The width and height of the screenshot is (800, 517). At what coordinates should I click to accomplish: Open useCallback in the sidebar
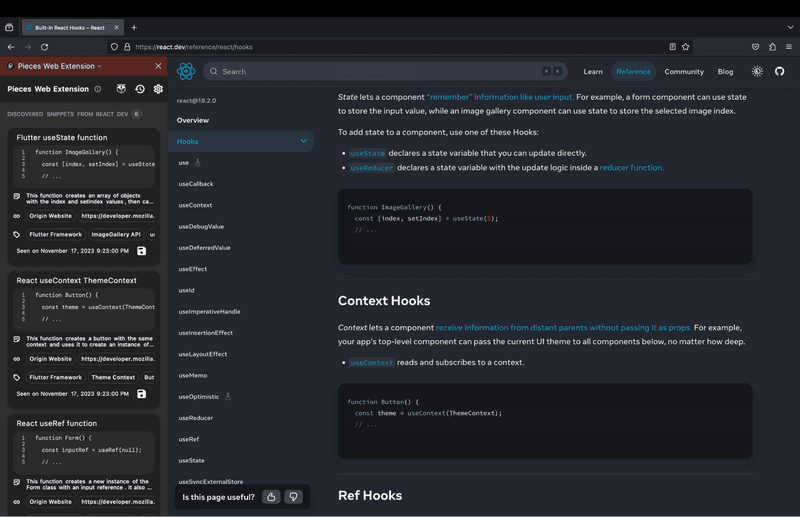pos(196,184)
